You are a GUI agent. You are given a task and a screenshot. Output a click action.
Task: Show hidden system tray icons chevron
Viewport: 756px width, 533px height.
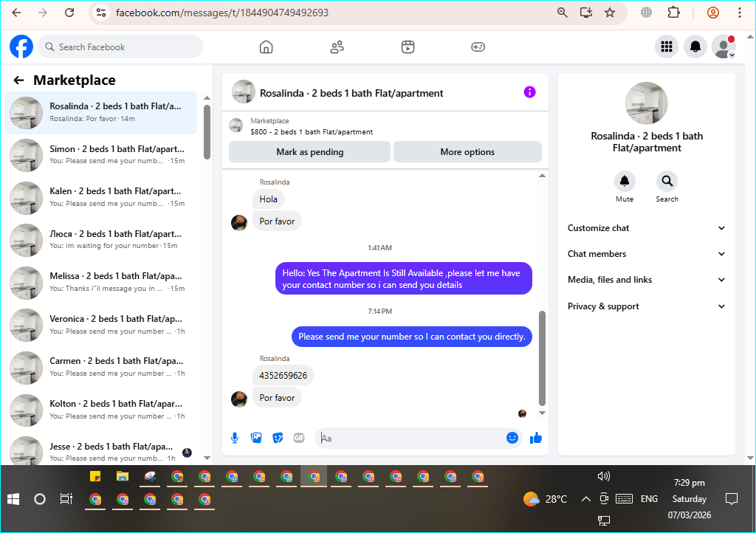(585, 499)
